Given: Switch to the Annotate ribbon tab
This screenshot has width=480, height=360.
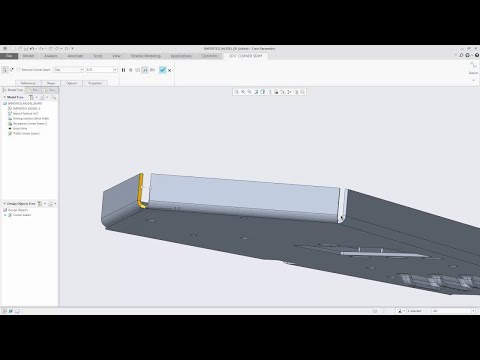Looking at the screenshot, I should click(x=75, y=56).
